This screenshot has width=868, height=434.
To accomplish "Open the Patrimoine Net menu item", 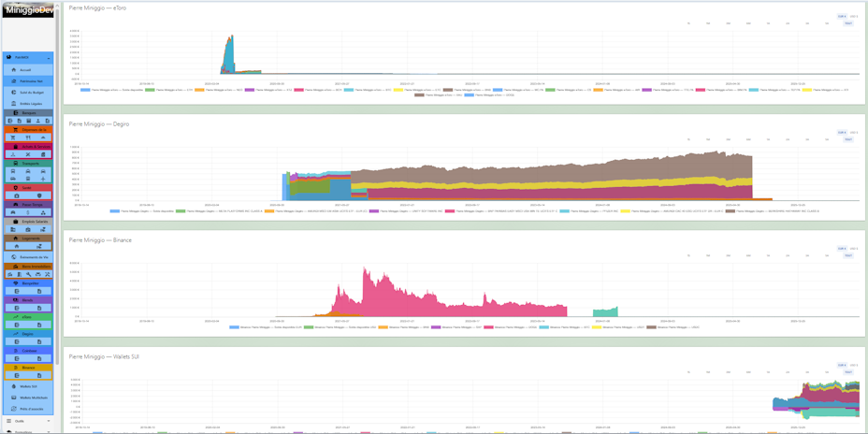I will tap(28, 81).
